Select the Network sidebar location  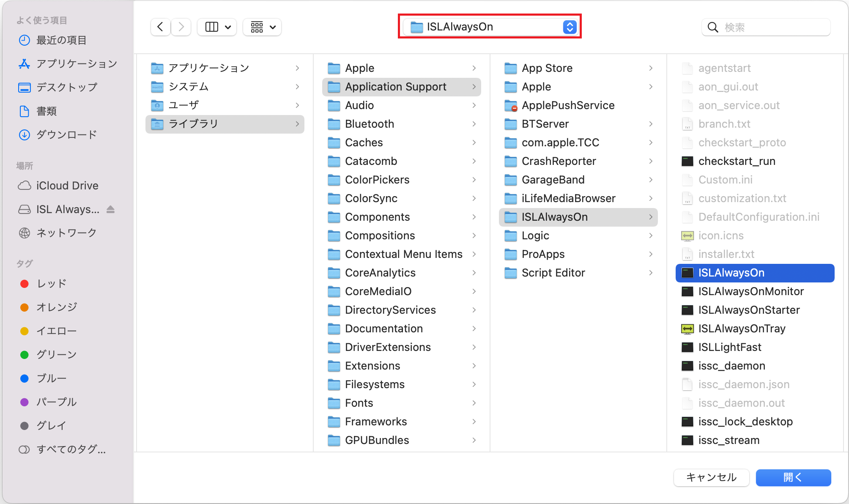66,233
